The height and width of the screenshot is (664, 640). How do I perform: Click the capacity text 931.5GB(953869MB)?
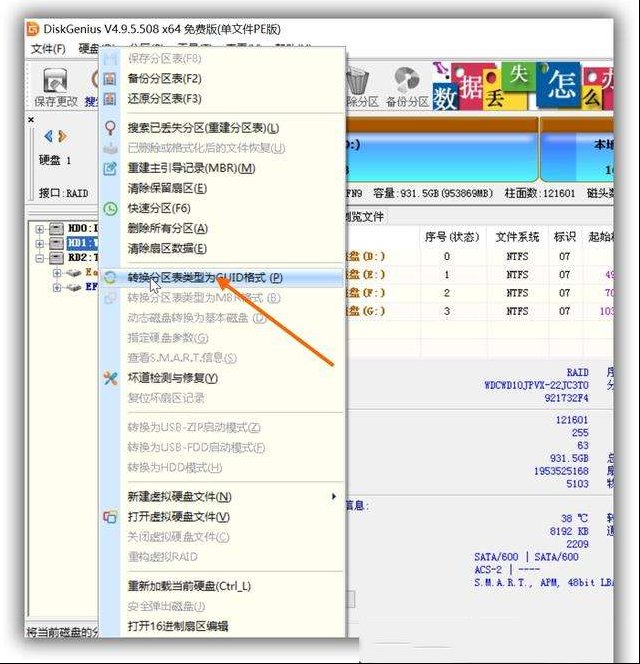coord(433,194)
